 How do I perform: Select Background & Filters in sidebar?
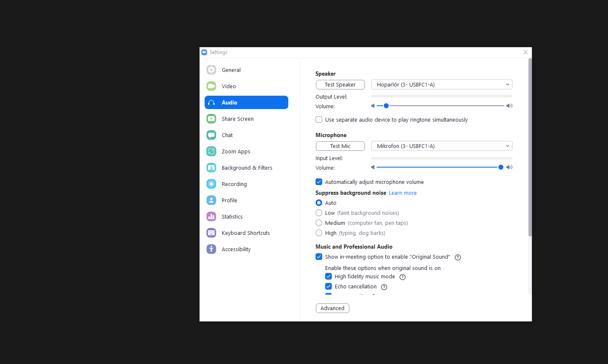tap(246, 168)
